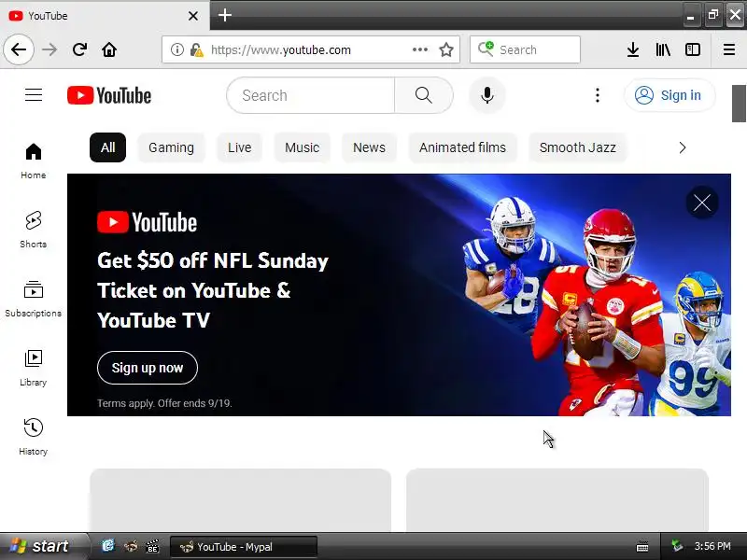Select the Animated films filter chip
Viewport: 747px width, 560px height.
click(x=462, y=147)
